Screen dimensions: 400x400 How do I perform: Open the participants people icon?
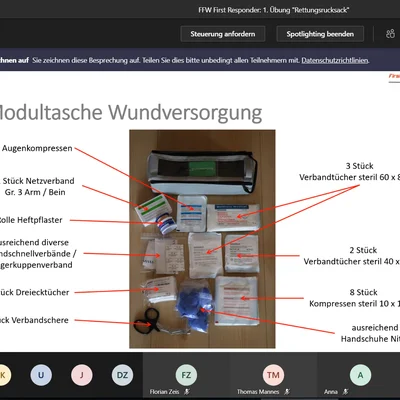[x=390, y=34]
